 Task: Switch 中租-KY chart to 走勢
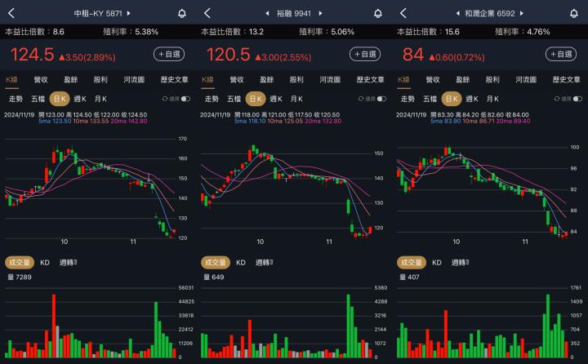(x=16, y=99)
